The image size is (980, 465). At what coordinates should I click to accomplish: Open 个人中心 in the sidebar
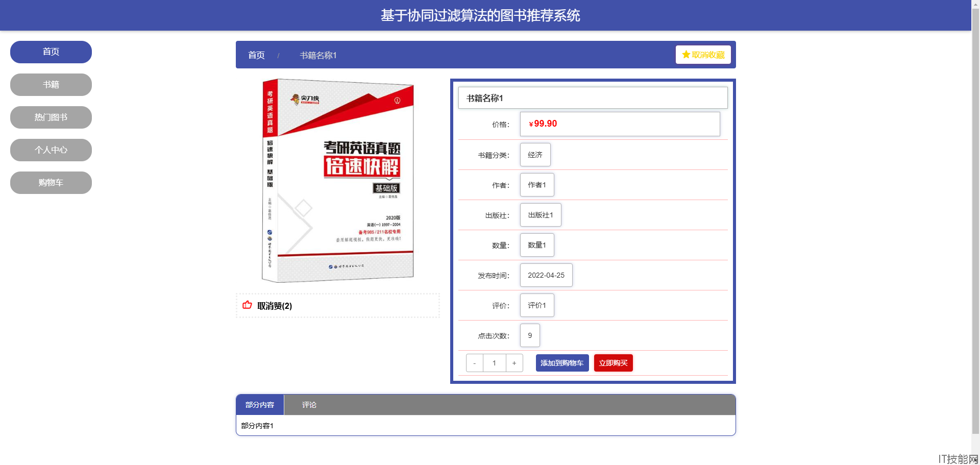(x=51, y=150)
